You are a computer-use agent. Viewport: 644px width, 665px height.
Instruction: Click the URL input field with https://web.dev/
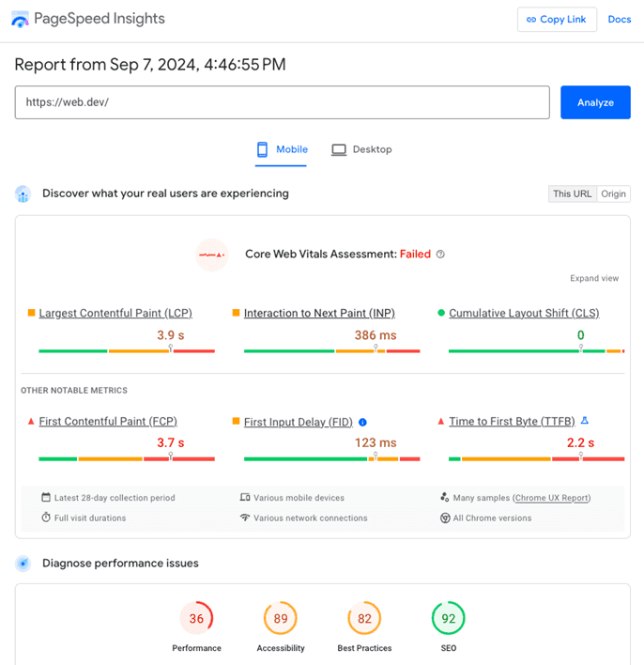pyautogui.click(x=283, y=102)
